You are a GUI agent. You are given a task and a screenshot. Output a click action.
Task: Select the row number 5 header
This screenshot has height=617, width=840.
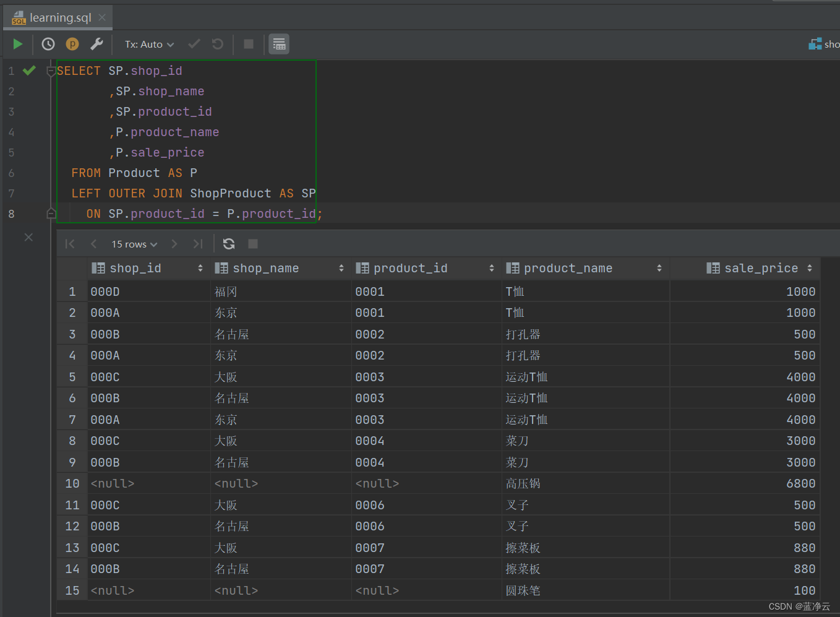click(x=72, y=377)
